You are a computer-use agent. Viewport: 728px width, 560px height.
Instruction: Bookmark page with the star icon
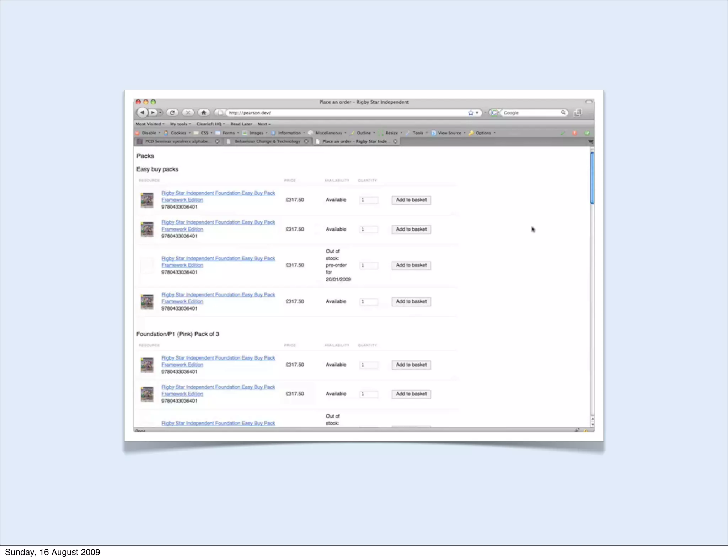[x=471, y=113]
